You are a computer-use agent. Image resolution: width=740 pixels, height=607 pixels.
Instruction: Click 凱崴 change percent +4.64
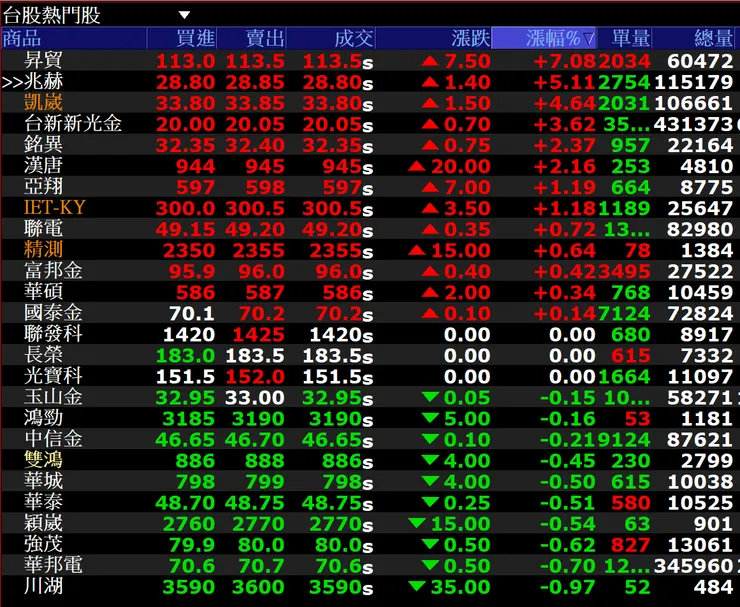click(x=565, y=103)
